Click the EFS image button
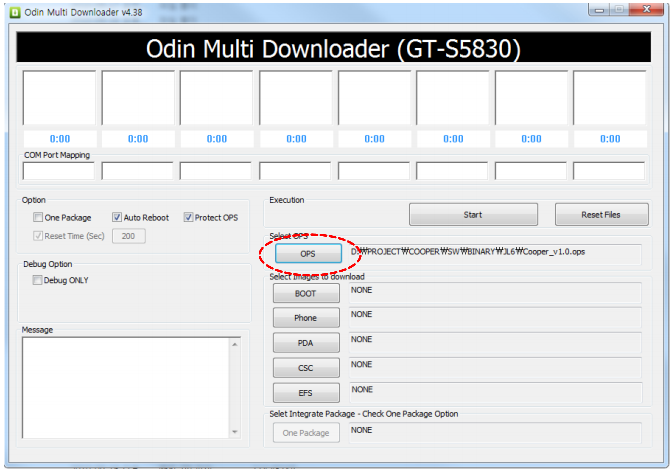This screenshot has width=671, height=469. (305, 393)
